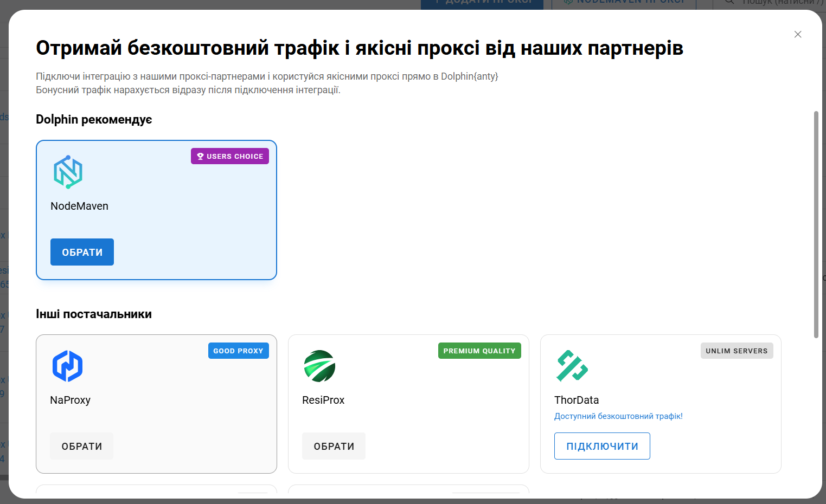Choose NaProxy via its ОБРАТИ button
826x504 pixels.
pos(82,446)
